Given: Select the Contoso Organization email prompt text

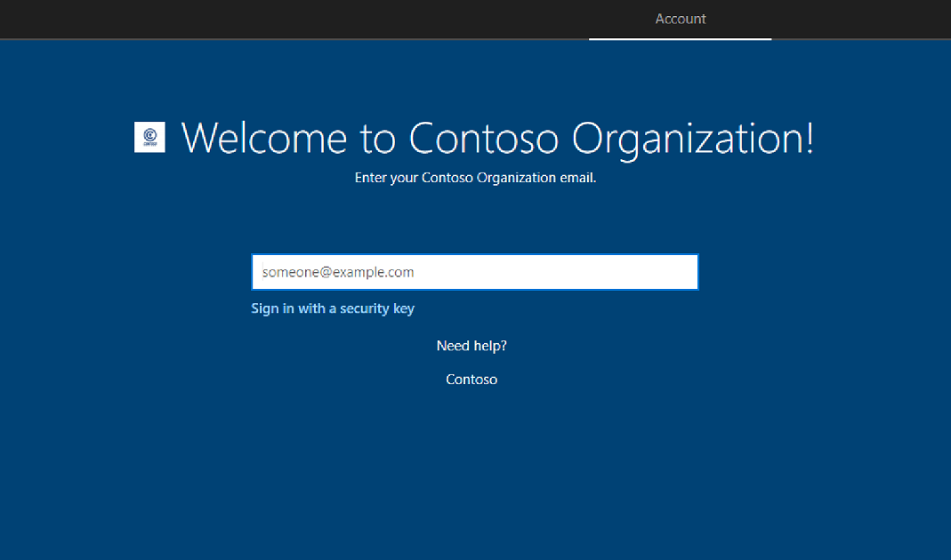Looking at the screenshot, I should 474,177.
